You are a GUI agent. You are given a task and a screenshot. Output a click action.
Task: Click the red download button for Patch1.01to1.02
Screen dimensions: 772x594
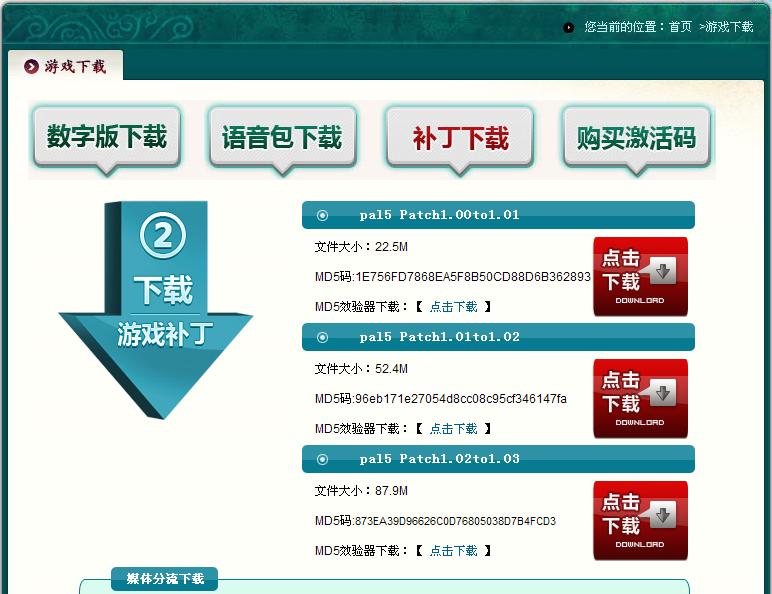(640, 397)
